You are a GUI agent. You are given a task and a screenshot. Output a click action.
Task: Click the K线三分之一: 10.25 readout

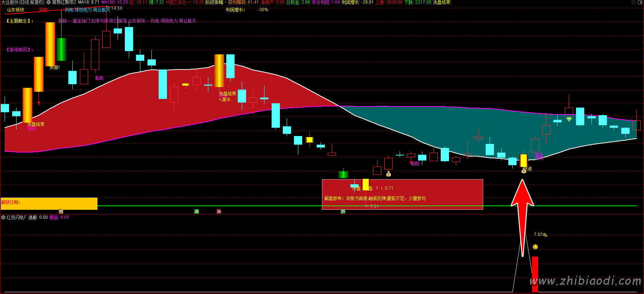coord(185,2)
